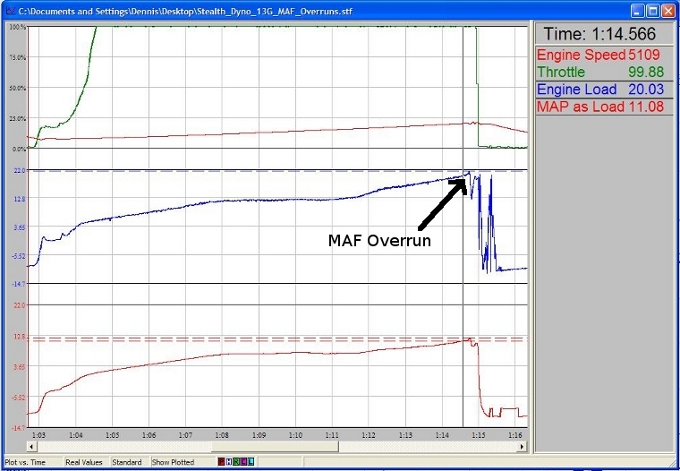Image resolution: width=680 pixels, height=471 pixels.
Task: Click the 1:03 time axis label
Action: [39, 435]
